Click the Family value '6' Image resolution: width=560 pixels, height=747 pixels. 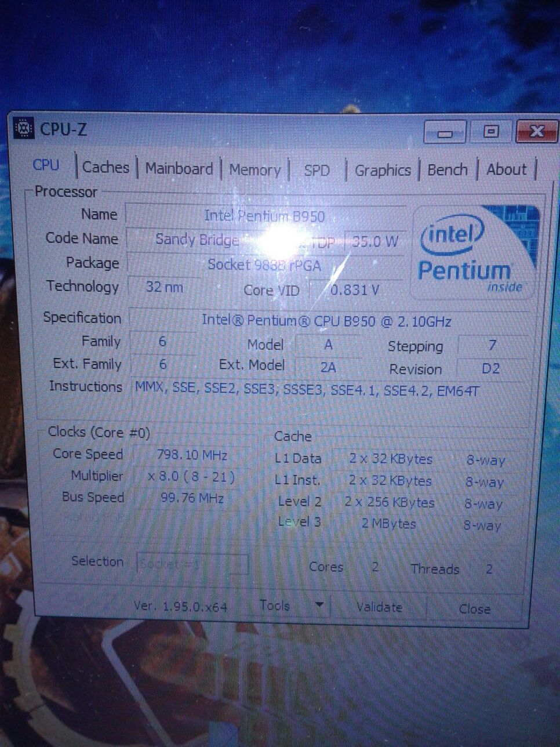click(162, 342)
